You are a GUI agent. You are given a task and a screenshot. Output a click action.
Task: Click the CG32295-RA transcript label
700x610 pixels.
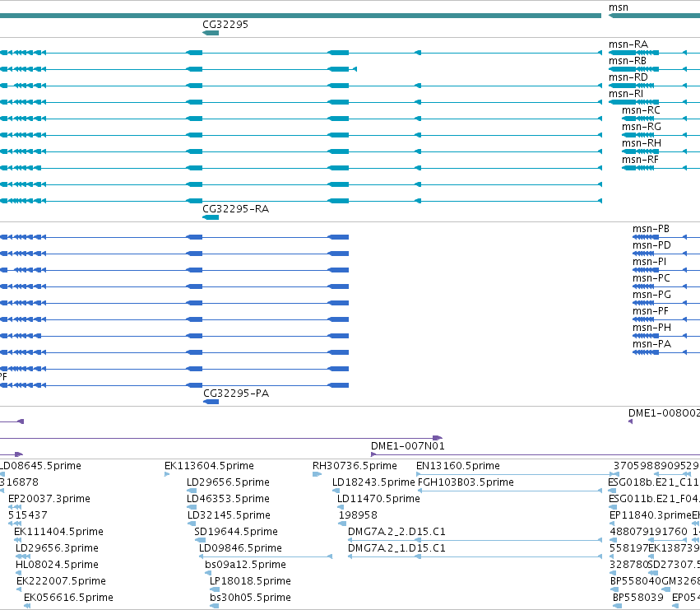pyautogui.click(x=236, y=209)
